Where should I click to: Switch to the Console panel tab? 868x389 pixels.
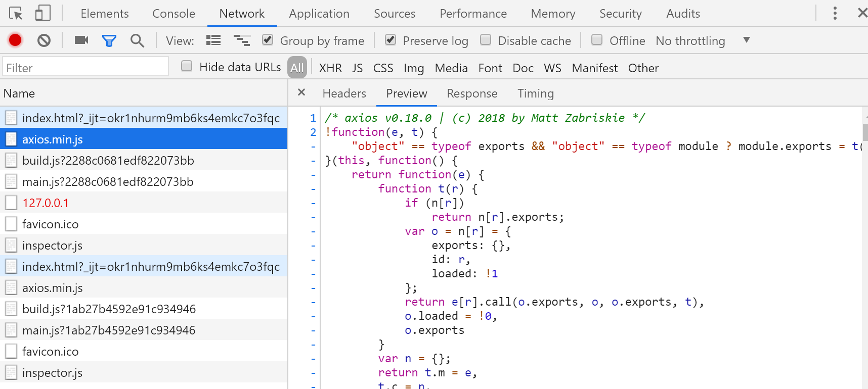pos(173,14)
